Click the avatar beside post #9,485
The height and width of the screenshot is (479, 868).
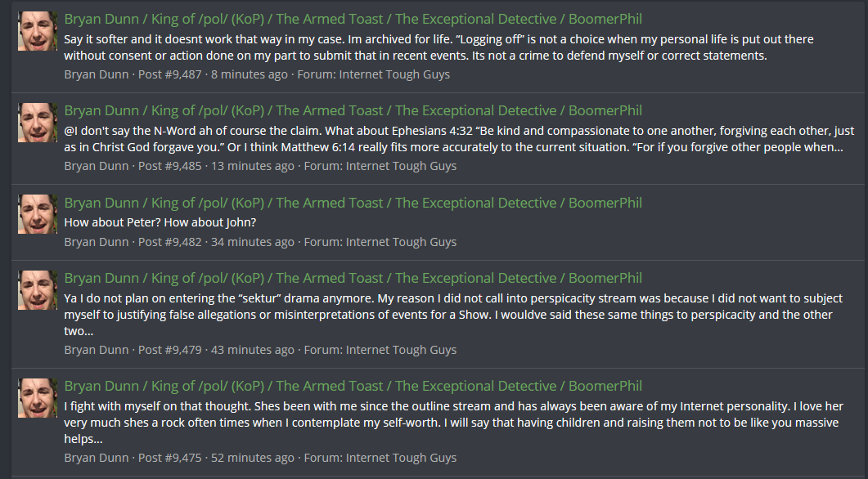pyautogui.click(x=37, y=123)
